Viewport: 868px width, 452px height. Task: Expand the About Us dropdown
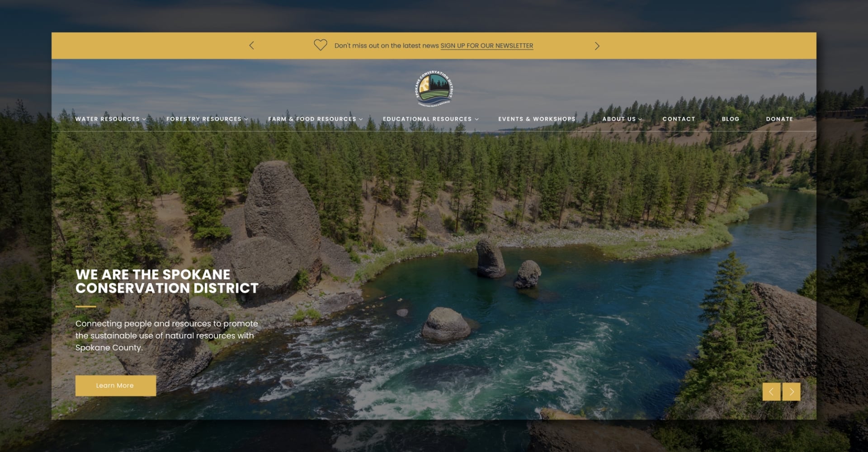622,119
